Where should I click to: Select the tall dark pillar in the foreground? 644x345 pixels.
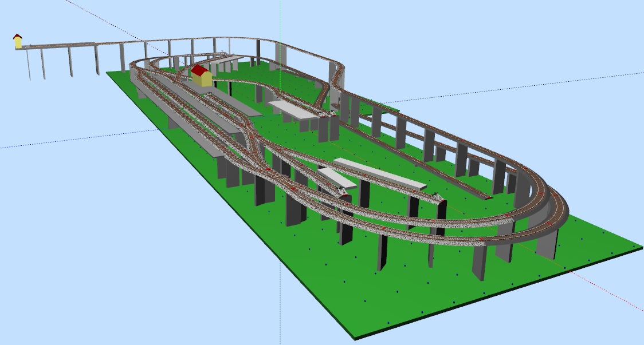[x=382, y=252]
